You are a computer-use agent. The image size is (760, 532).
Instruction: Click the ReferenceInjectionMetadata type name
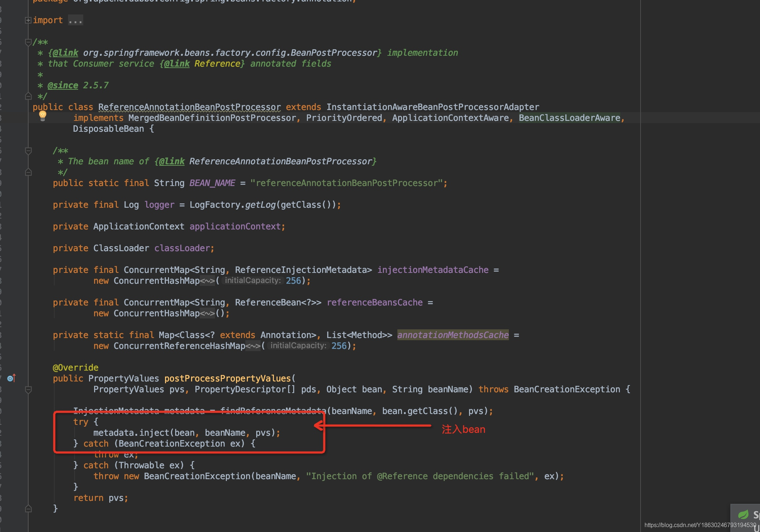pyautogui.click(x=301, y=270)
